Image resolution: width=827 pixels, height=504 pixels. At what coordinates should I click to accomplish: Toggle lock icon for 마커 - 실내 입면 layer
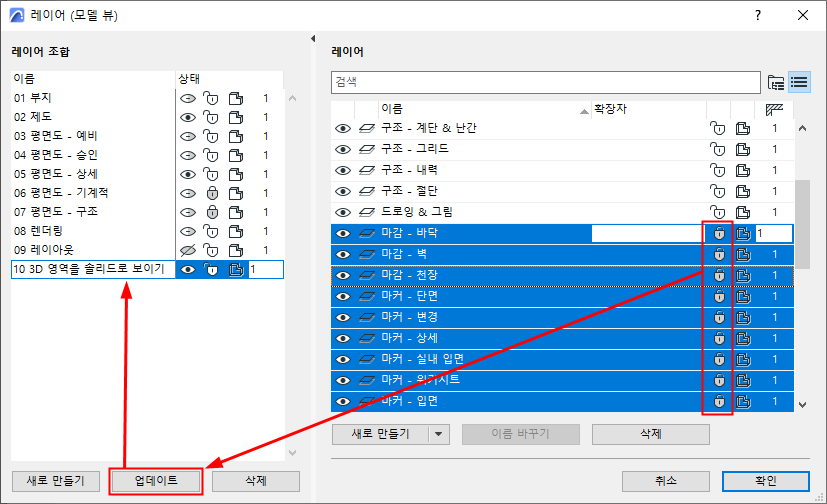coord(719,360)
